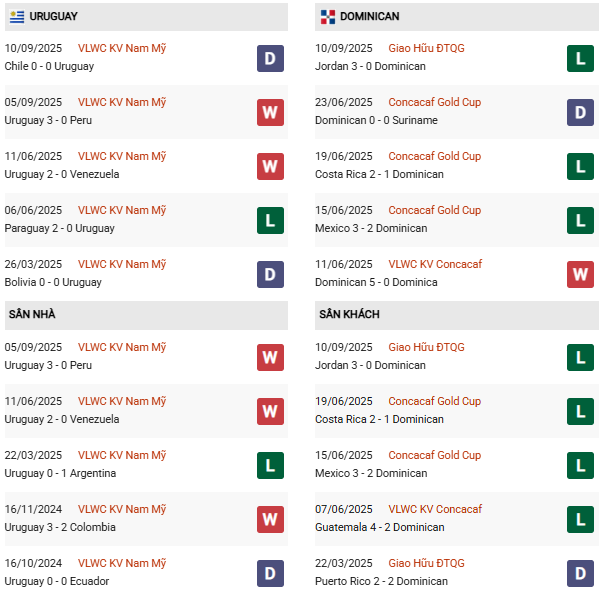Click the D badge for Chile 0 - 0 Uruguay
Screen dimensions: 600x596
click(270, 58)
